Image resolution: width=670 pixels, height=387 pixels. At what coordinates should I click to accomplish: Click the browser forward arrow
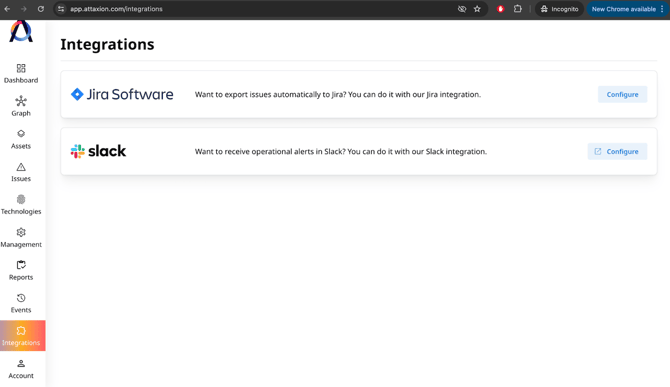point(24,9)
